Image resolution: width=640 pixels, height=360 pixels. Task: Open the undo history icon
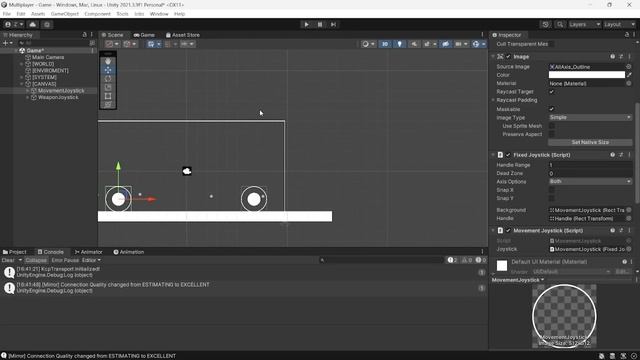545,24
